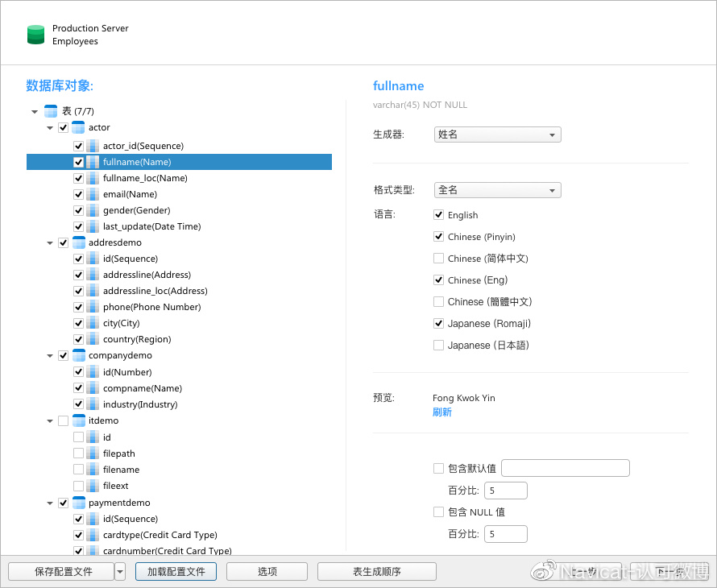This screenshot has width=717, height=588.
Task: Click the column icon beside city(City)
Action: tap(93, 323)
